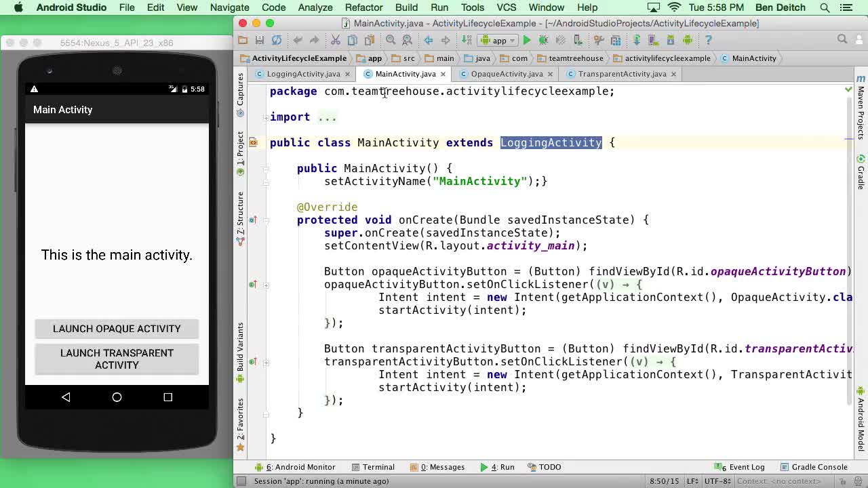Launch the AVD Manager icon
The height and width of the screenshot is (488, 868).
click(x=651, y=41)
